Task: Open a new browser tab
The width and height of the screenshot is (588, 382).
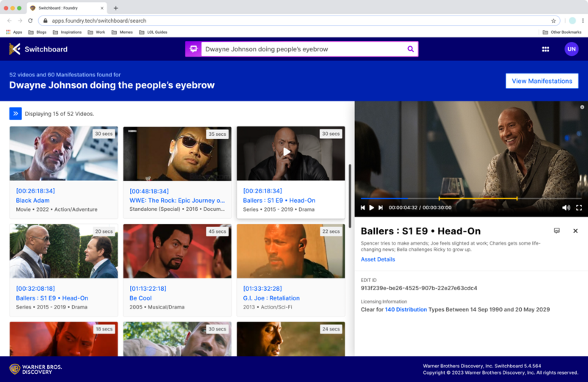Action: point(115,8)
